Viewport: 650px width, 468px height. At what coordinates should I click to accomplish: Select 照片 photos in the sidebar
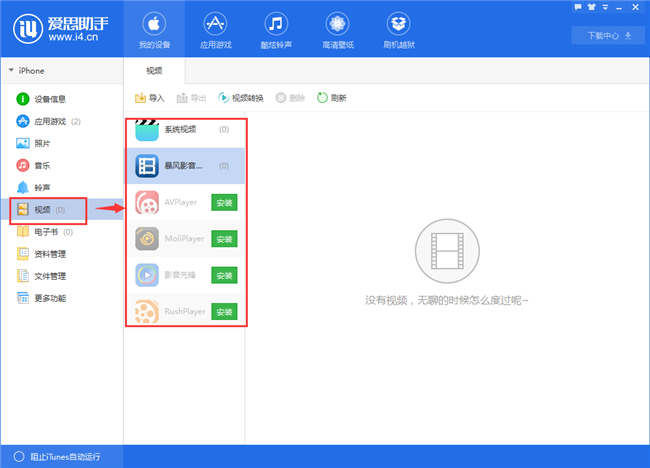tap(62, 143)
